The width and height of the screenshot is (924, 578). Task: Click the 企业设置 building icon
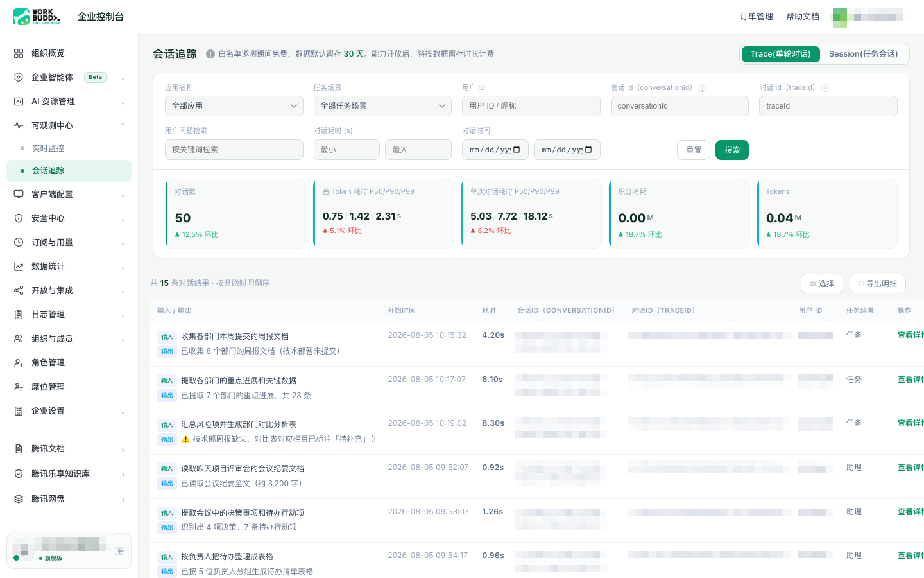click(x=19, y=411)
